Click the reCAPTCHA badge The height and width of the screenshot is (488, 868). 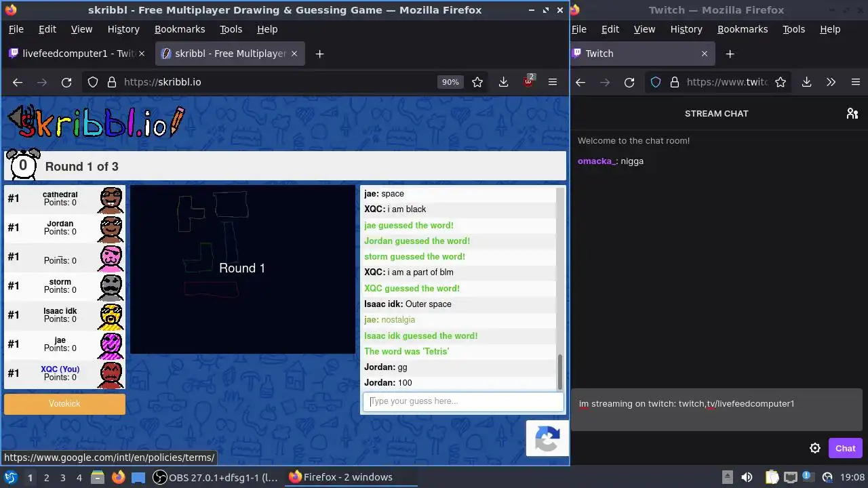tap(547, 438)
